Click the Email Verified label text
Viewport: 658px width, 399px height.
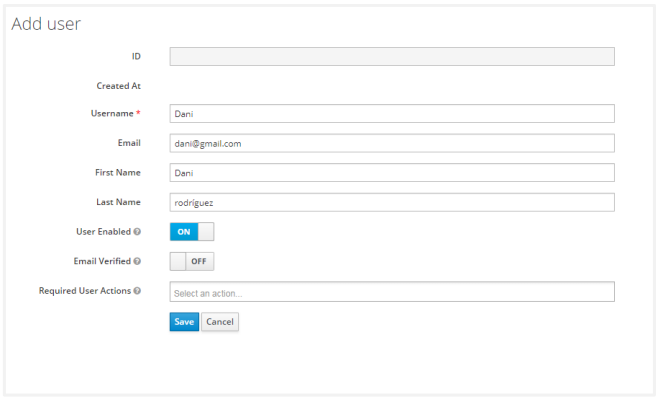pyautogui.click(x=102, y=261)
